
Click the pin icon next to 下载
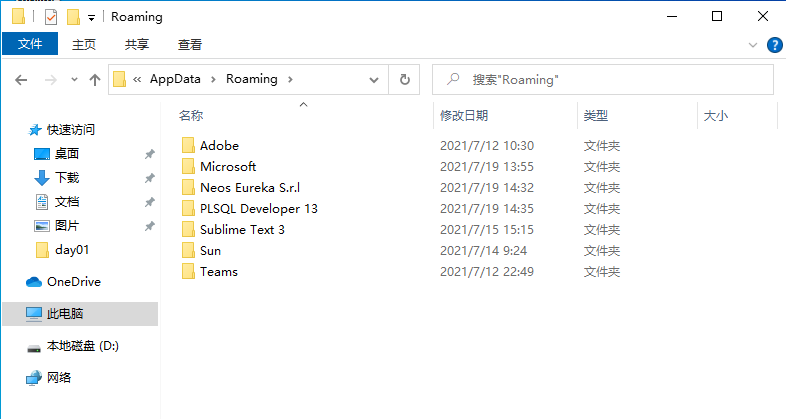[149, 178]
